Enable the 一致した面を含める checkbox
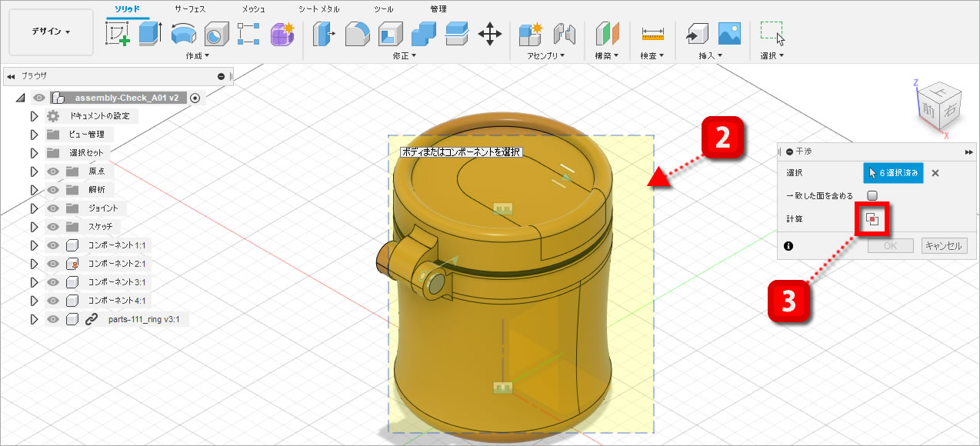Screen dimensions: 980x446 point(872,195)
